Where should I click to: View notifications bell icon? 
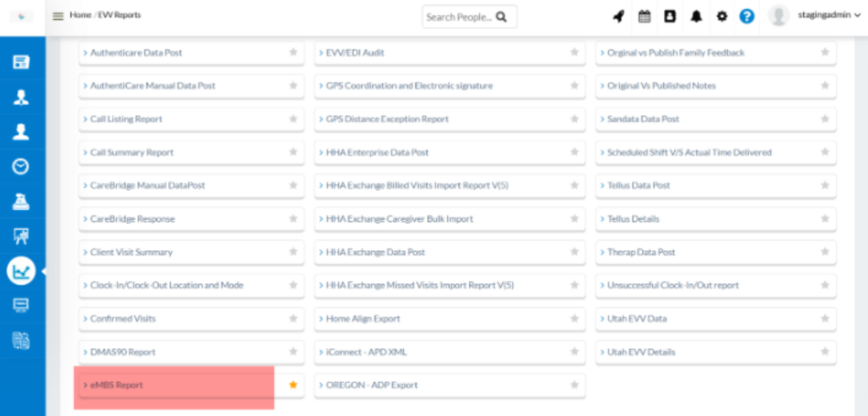pyautogui.click(x=696, y=16)
